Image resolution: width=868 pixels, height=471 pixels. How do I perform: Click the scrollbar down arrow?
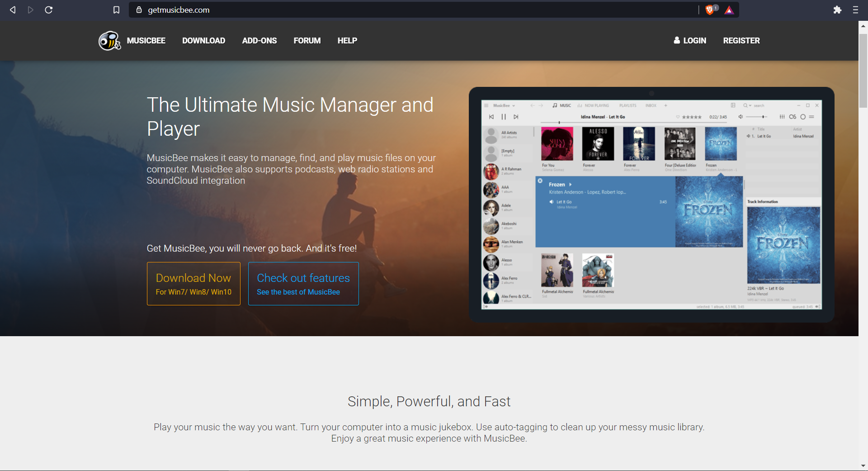[863, 466]
